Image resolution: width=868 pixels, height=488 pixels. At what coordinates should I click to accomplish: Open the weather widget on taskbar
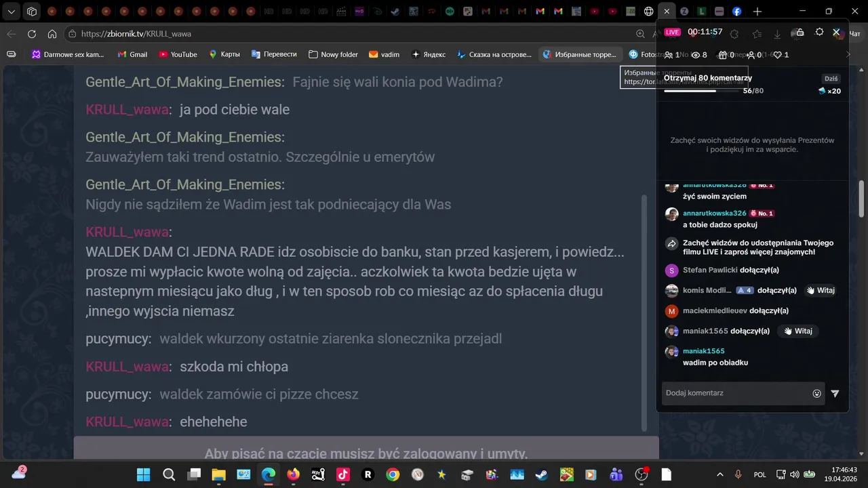click(19, 474)
